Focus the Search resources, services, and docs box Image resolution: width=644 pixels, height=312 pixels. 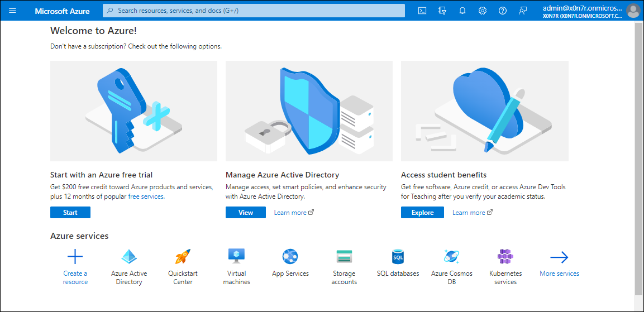click(x=254, y=11)
